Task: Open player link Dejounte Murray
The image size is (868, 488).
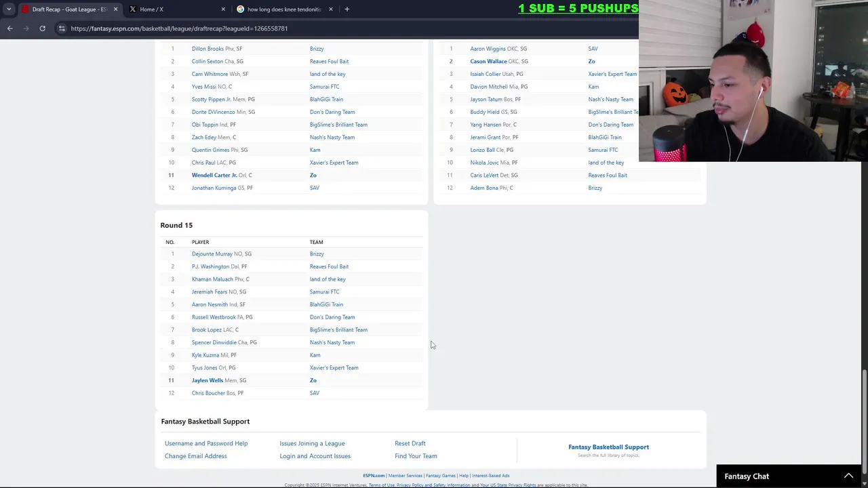Action: click(x=212, y=254)
